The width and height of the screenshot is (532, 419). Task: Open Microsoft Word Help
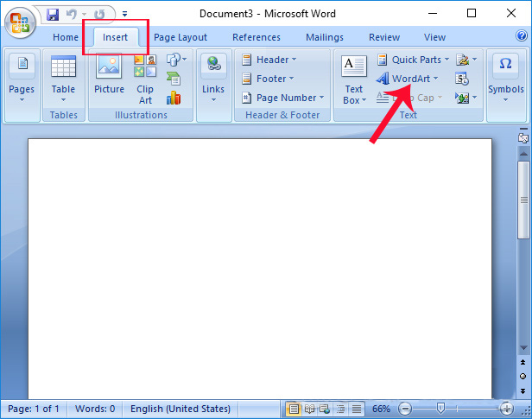[x=521, y=35]
